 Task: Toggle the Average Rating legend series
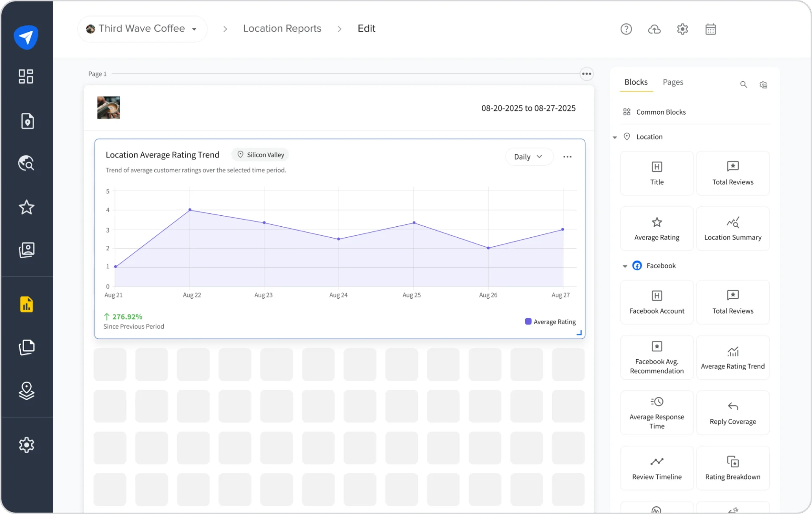point(550,322)
